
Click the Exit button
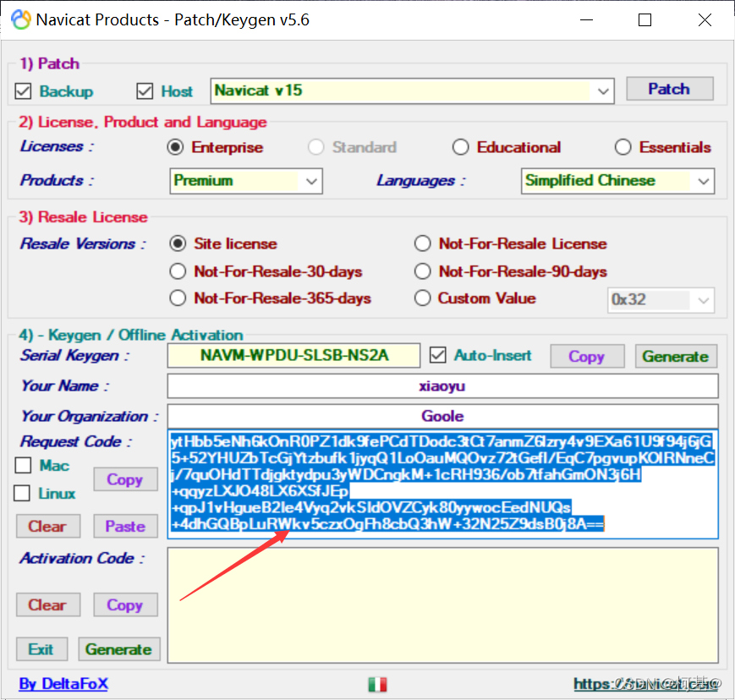(x=41, y=649)
